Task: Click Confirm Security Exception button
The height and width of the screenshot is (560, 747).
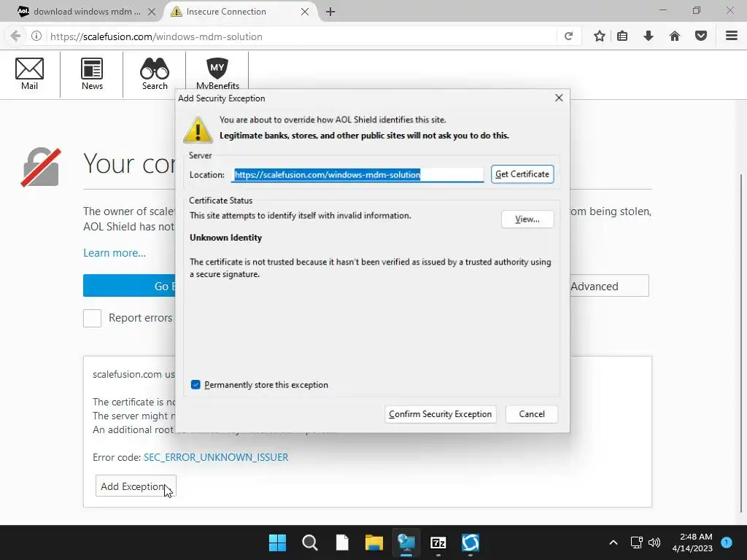Action: 440,414
